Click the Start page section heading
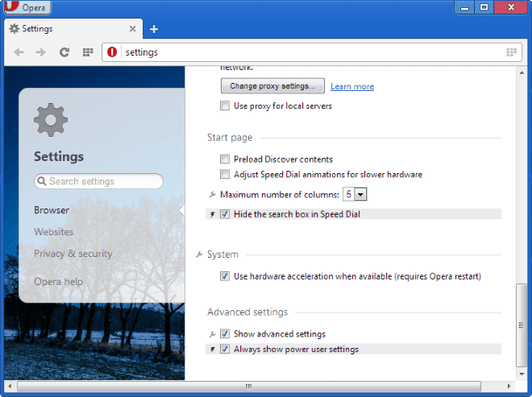The width and height of the screenshot is (532, 397). click(x=230, y=138)
